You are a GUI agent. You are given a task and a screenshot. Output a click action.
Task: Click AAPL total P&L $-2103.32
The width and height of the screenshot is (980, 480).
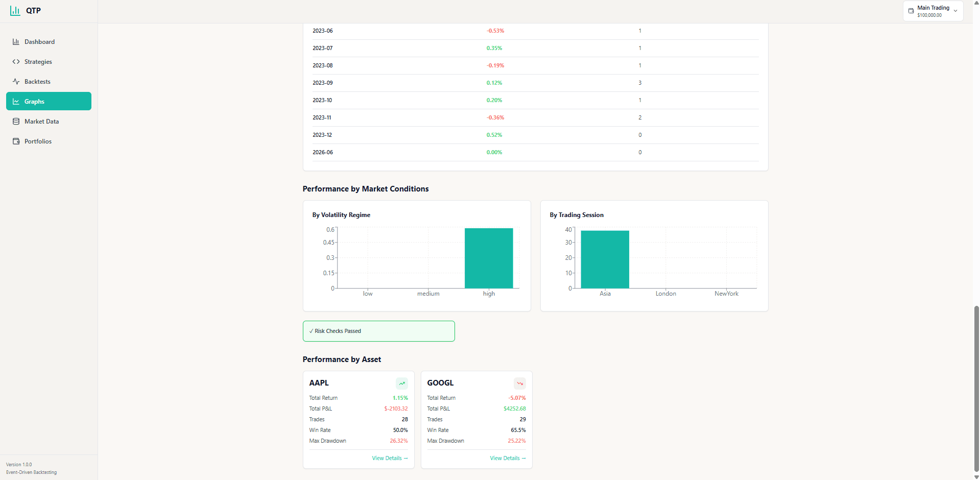396,409
